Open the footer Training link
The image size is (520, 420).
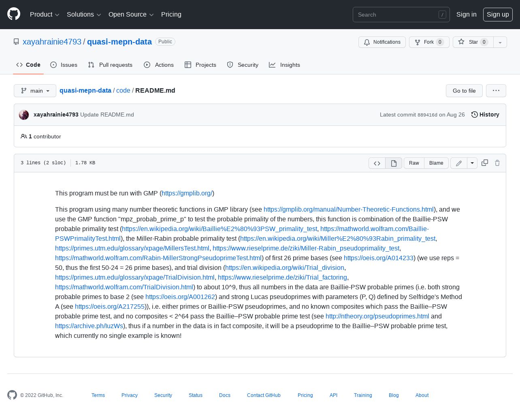tap(363, 395)
